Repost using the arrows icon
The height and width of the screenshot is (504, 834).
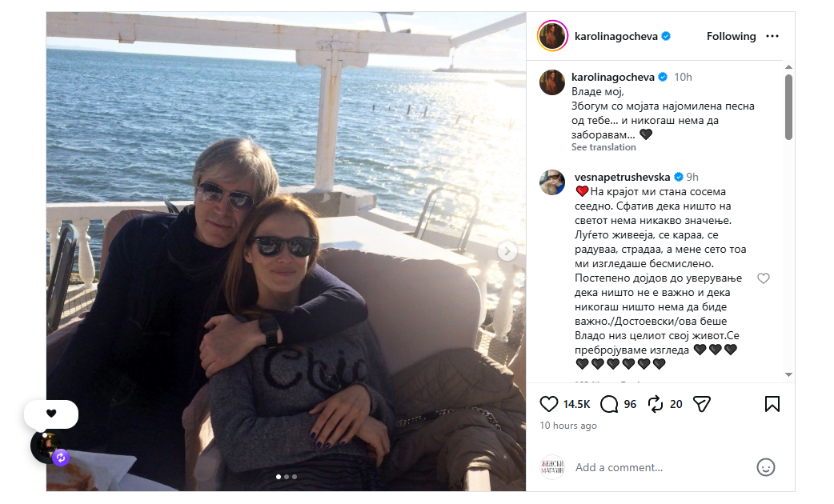pyautogui.click(x=656, y=404)
